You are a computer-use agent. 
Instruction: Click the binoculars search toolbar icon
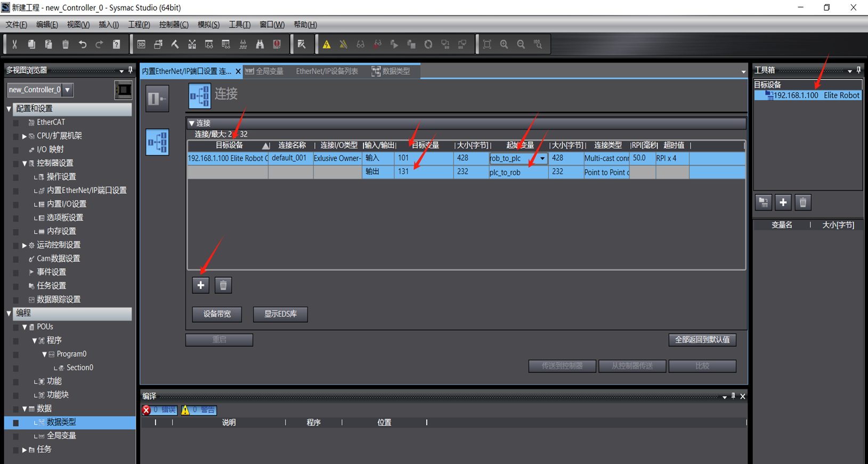260,45
